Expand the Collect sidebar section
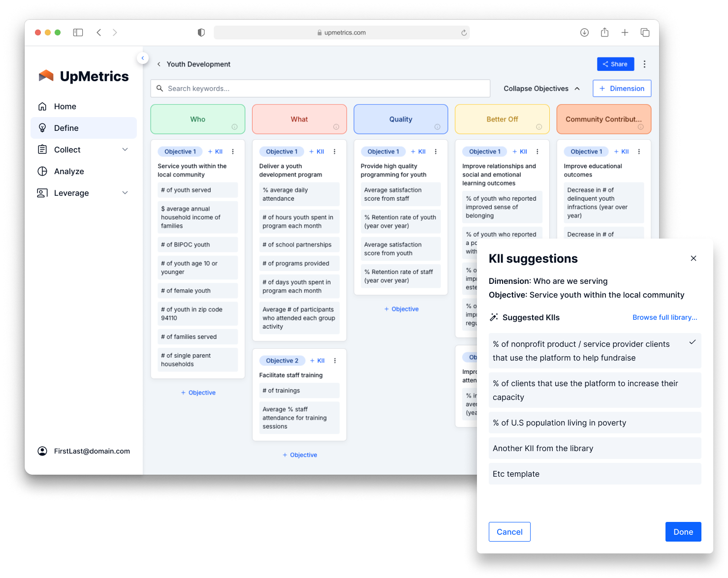This screenshot has height=578, width=728. pos(125,150)
